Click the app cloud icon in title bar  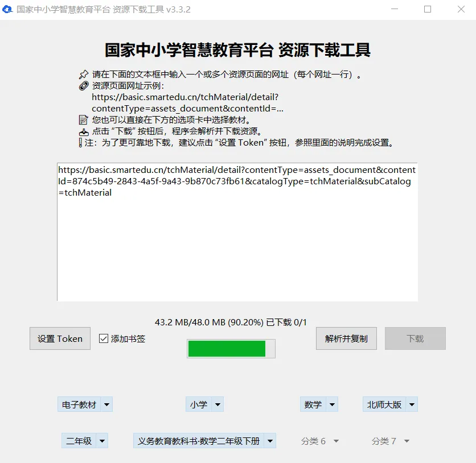click(7, 10)
